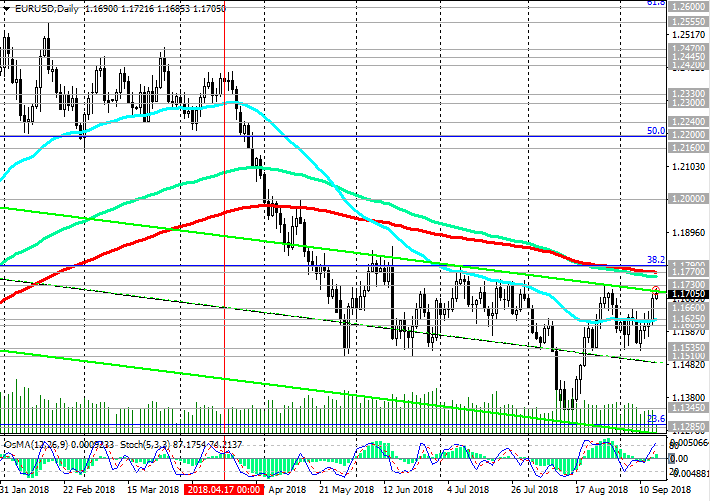
Task: Click the 1.2200 price level label
Action: tap(688, 134)
